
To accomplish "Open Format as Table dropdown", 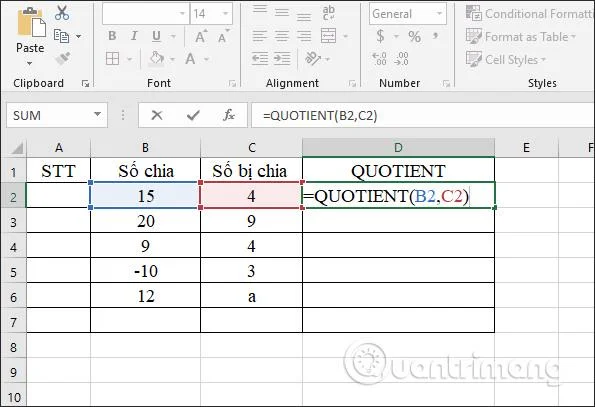I will [521, 37].
